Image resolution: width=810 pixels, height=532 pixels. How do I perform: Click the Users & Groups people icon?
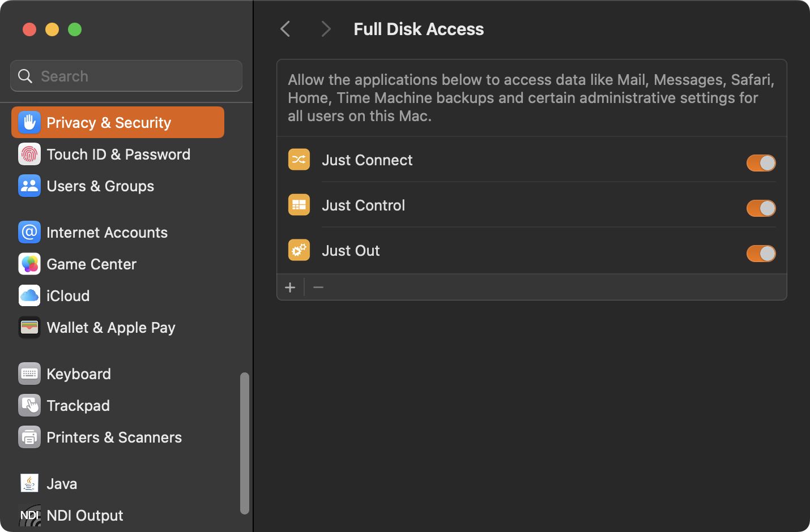29,186
